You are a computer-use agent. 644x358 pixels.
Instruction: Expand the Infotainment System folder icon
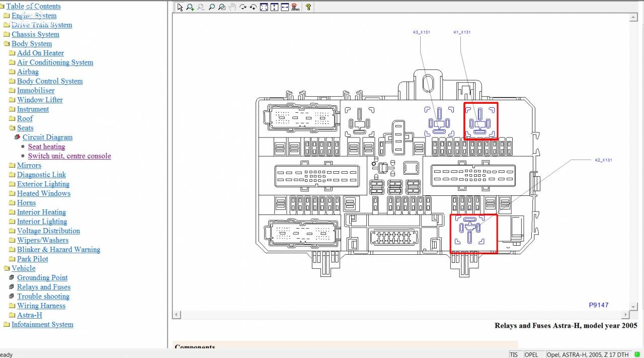click(x=7, y=324)
